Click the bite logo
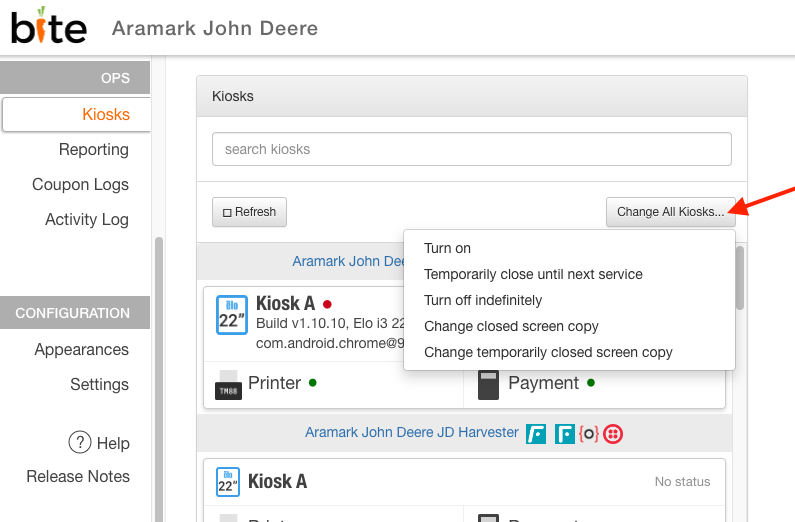 [x=49, y=26]
